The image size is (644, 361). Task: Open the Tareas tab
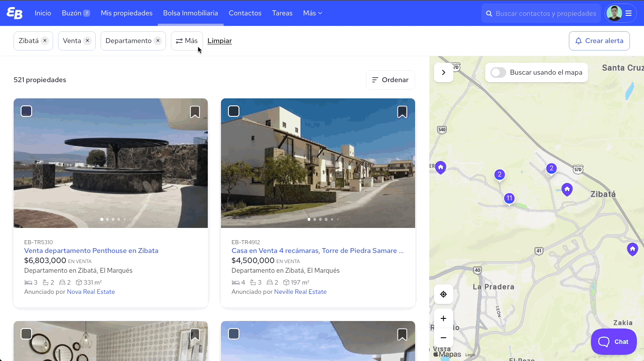click(282, 13)
